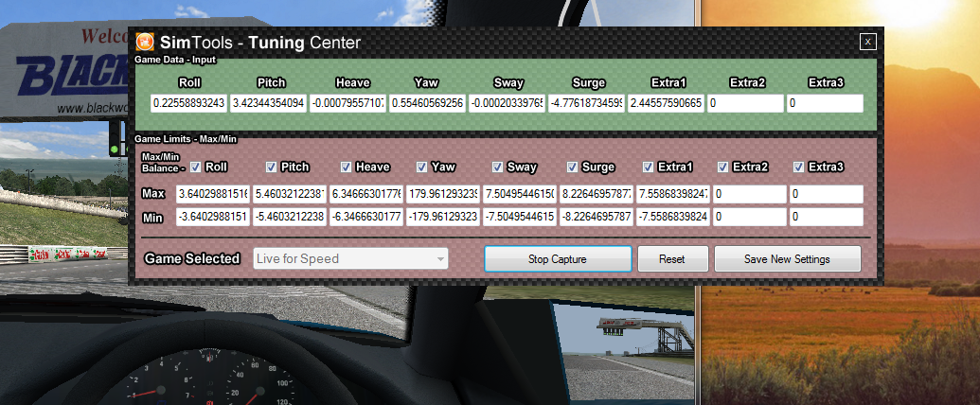Click the Extra3 Max limit field

[x=827, y=194]
